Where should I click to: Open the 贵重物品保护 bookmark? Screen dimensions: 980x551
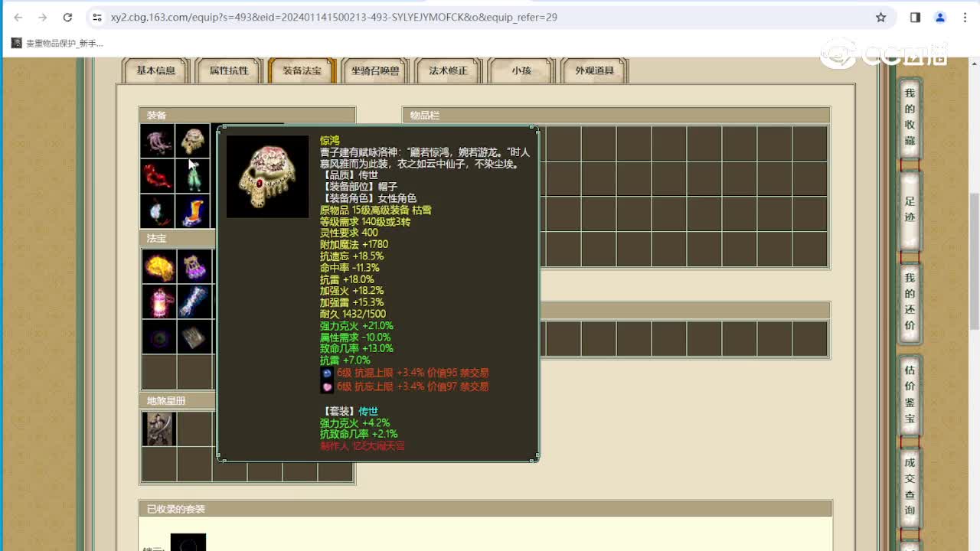pos(57,44)
